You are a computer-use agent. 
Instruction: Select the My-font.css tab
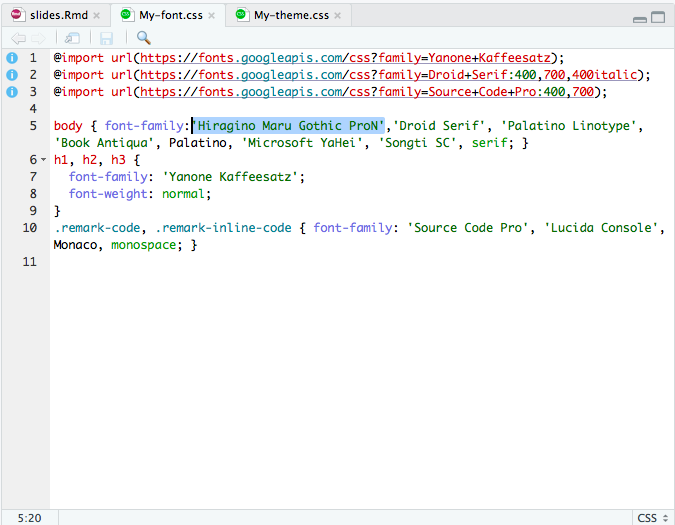click(x=171, y=15)
